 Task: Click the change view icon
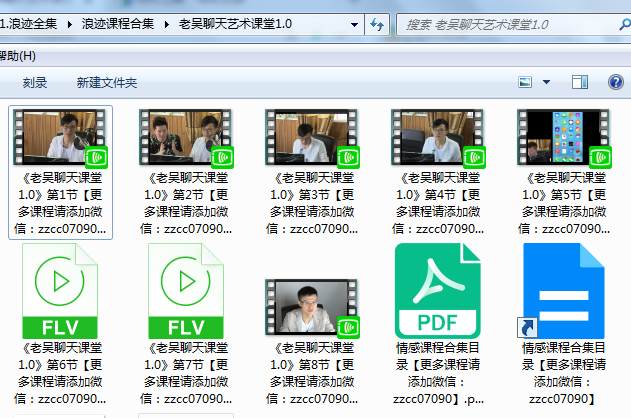click(x=525, y=82)
